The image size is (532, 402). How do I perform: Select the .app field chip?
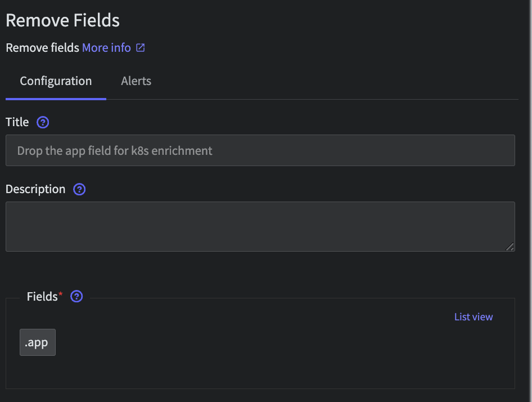coord(38,342)
